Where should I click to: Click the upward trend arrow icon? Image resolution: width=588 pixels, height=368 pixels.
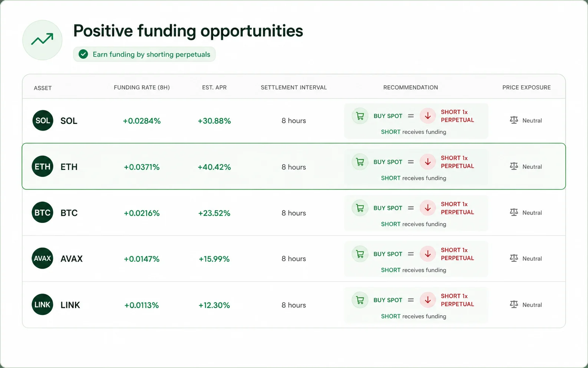pos(42,40)
